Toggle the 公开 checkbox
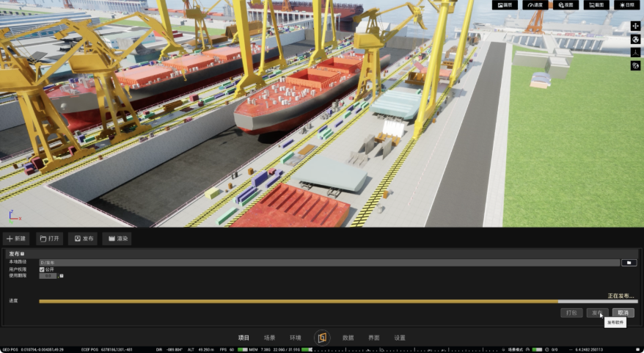The width and height of the screenshot is (644, 353). (x=42, y=269)
